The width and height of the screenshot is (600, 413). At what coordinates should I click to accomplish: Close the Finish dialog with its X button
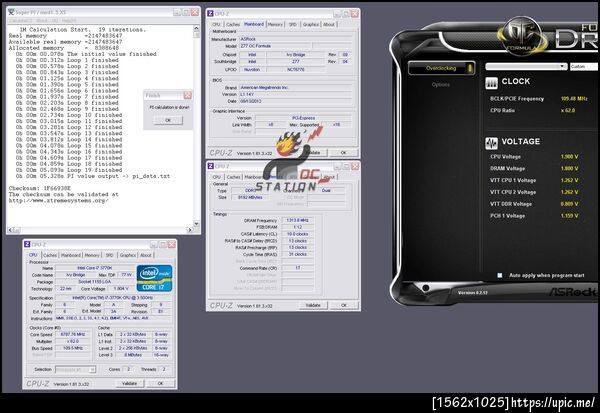[188, 95]
